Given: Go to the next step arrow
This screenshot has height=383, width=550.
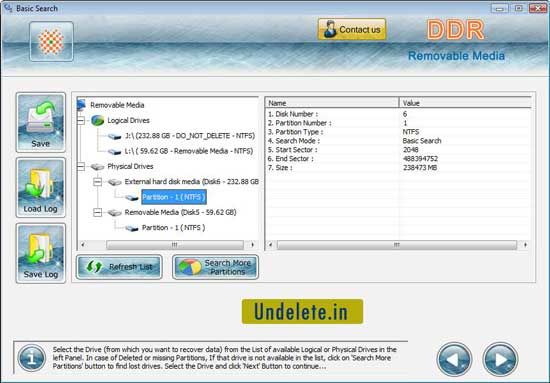Looking at the screenshot, I should [x=500, y=359].
